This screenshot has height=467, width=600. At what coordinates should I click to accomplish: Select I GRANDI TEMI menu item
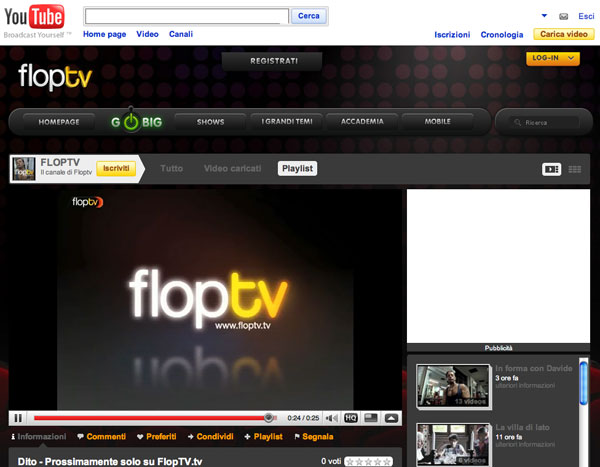tap(287, 122)
